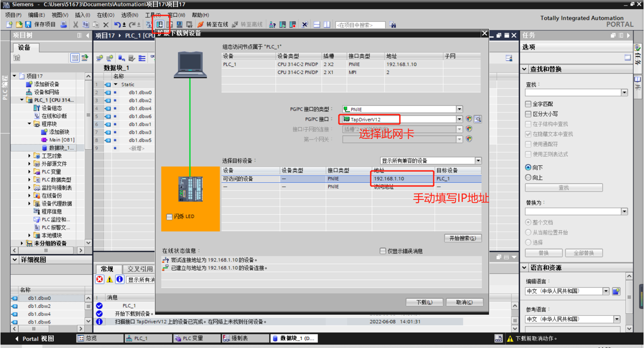Click the 开始搜索(S) button
644x348 pixels.
(x=463, y=238)
